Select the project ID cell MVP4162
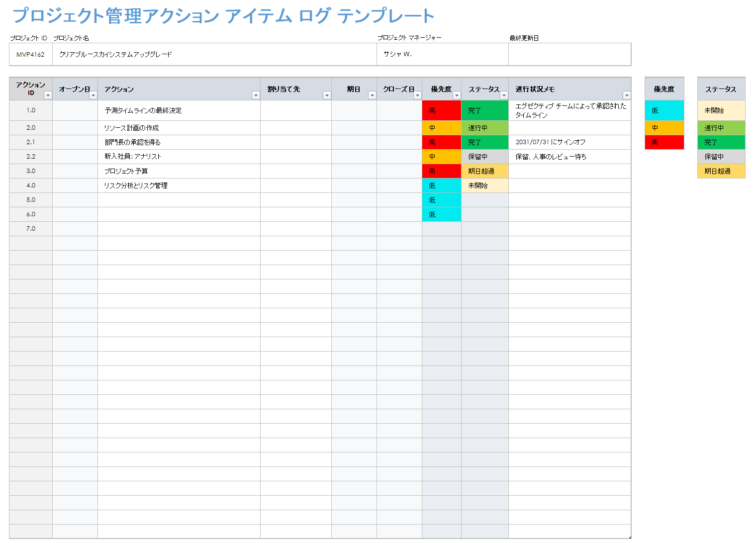The image size is (756, 543). pyautogui.click(x=31, y=54)
